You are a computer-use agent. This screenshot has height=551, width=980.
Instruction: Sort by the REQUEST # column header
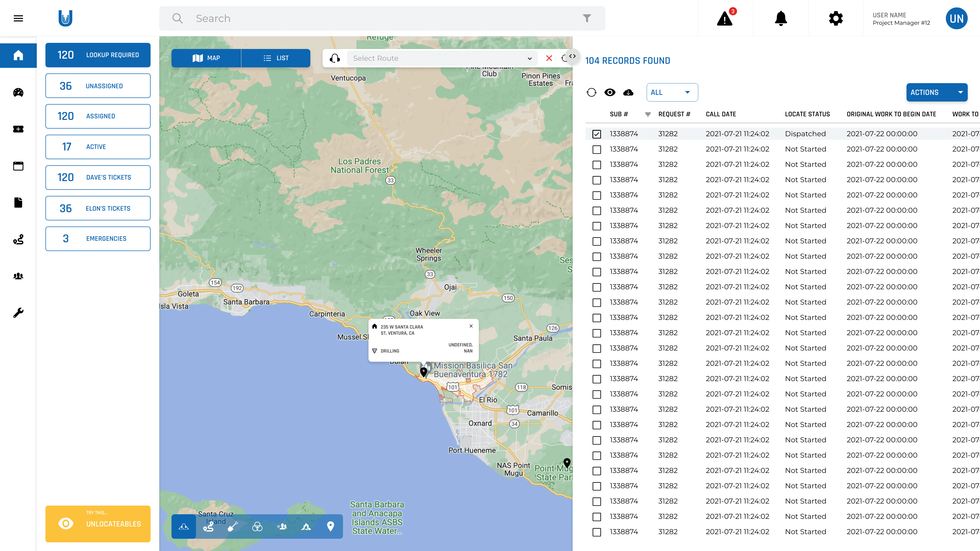click(x=674, y=114)
